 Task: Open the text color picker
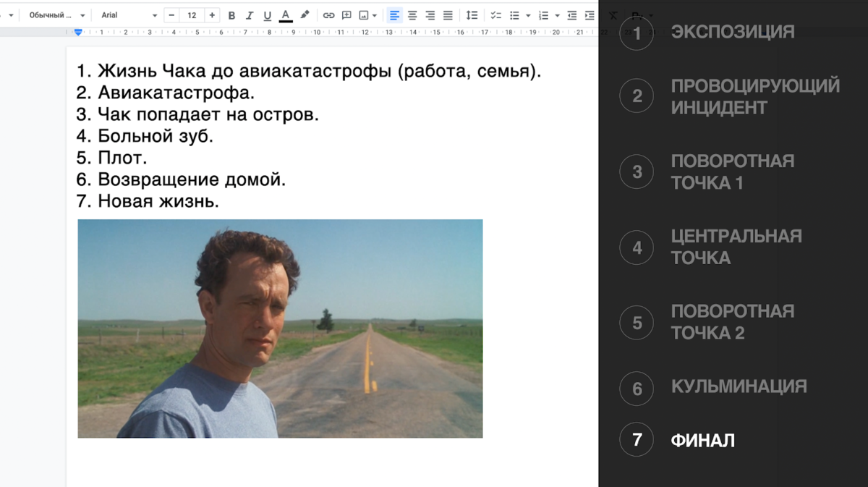tap(286, 15)
